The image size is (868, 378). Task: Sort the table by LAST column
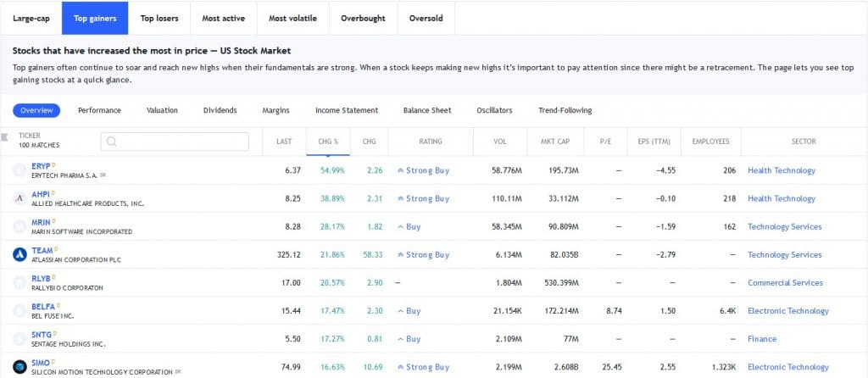284,142
